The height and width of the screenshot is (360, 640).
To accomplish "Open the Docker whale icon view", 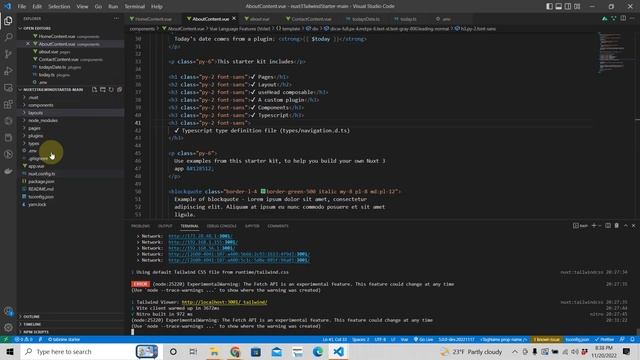I will [x=8, y=171].
